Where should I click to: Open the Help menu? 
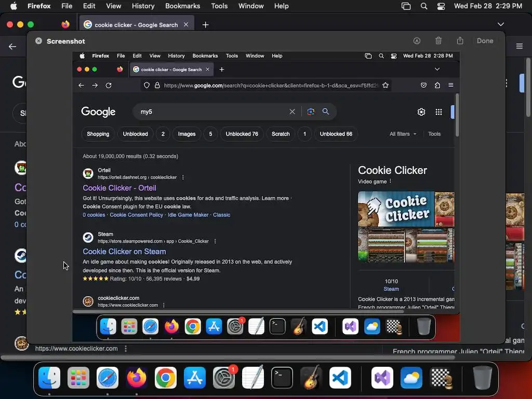point(281,6)
